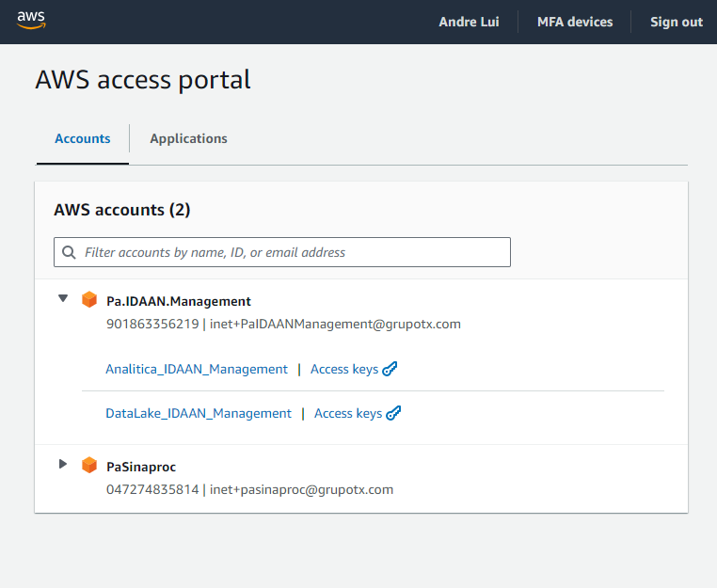Click the AWS accounts (2) heading
The image size is (717, 588).
(122, 210)
